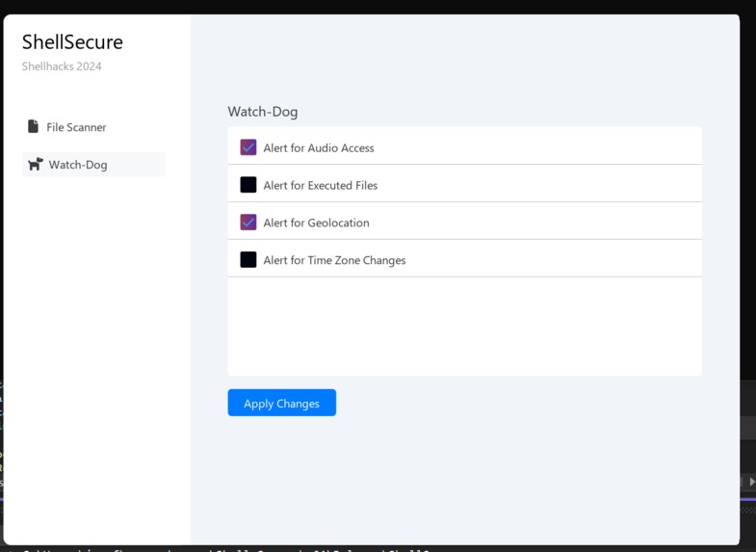Click the File Scanner document icon
The height and width of the screenshot is (552, 756).
pyautogui.click(x=33, y=126)
